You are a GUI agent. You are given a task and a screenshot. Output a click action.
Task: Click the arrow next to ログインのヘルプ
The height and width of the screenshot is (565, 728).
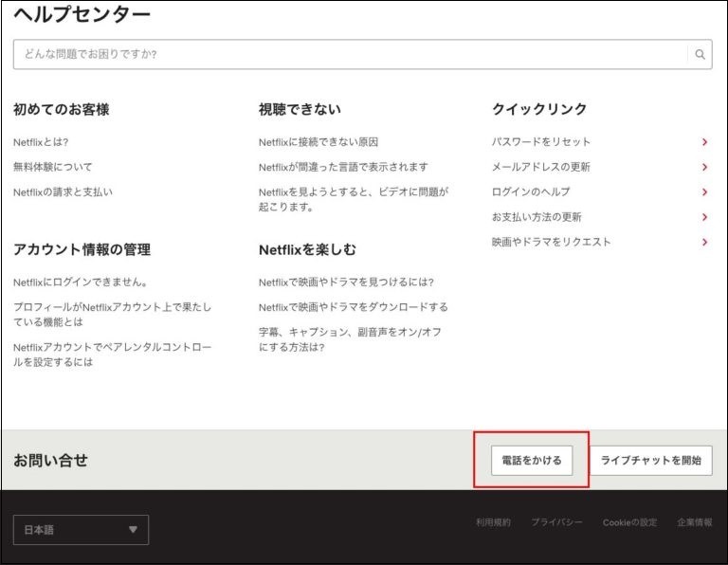point(705,192)
